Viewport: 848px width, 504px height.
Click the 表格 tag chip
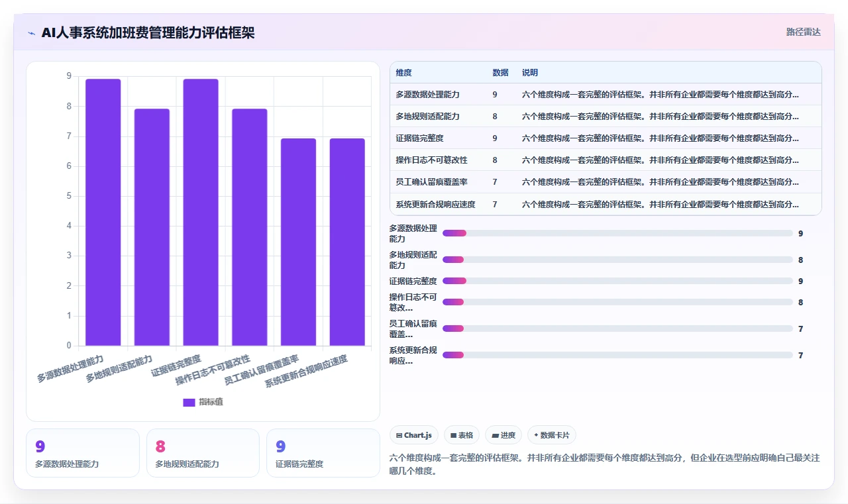462,435
